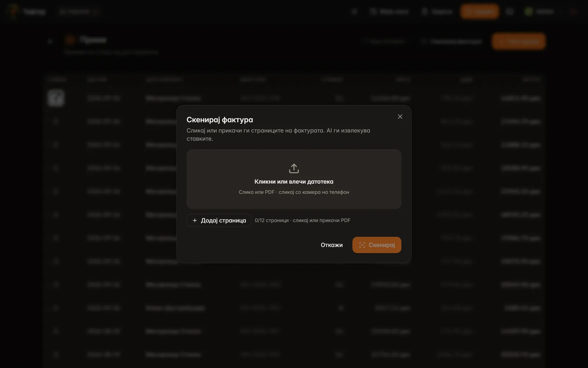The width and height of the screenshot is (588, 368).
Task: Click the plus icon in Додај страница
Action: pyautogui.click(x=195, y=220)
